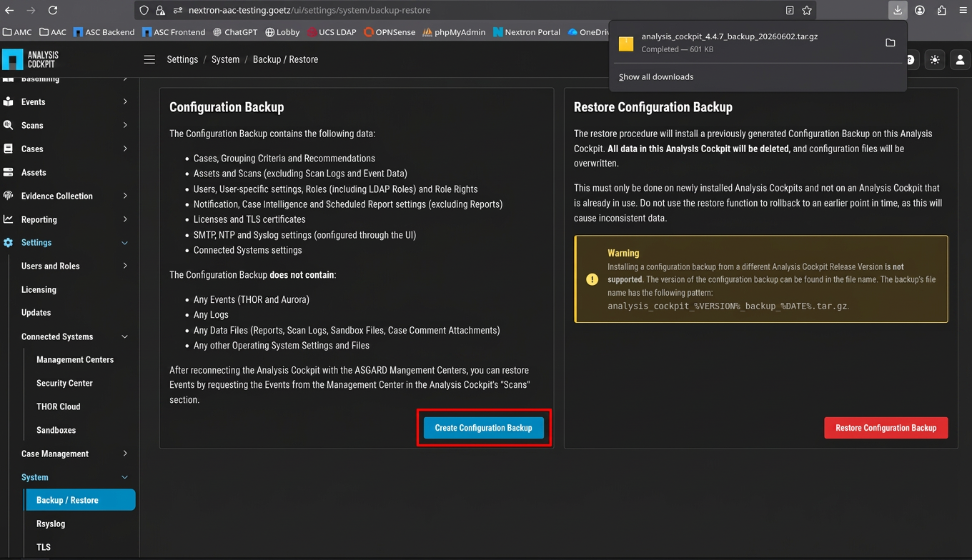Click the browser downloads toolbar icon
Viewport: 972px width, 560px height.
898,11
